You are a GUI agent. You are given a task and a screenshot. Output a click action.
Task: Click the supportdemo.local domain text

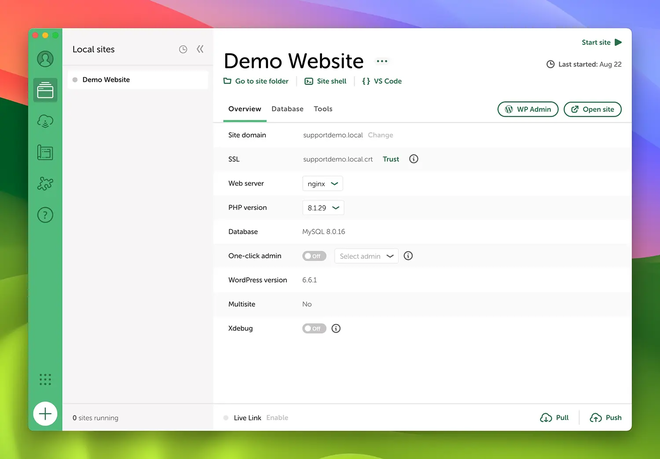(x=333, y=135)
